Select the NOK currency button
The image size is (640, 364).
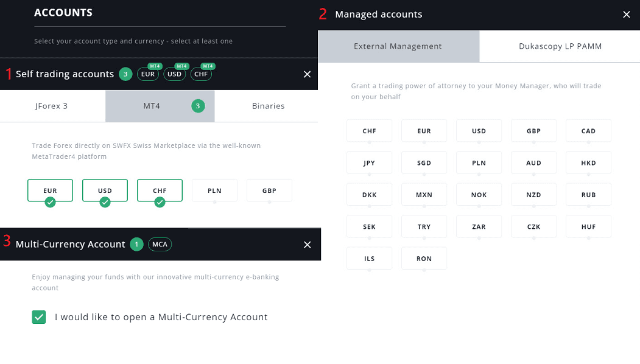coord(479,195)
